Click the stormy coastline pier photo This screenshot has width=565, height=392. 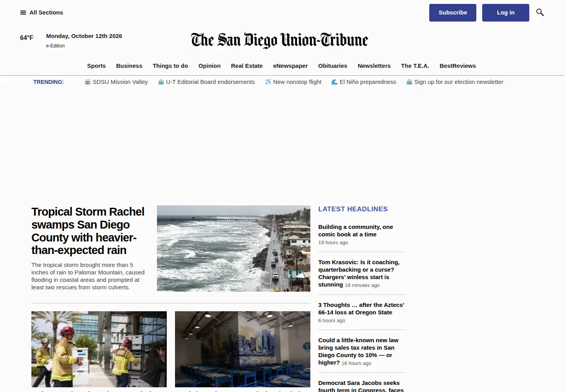point(233,249)
